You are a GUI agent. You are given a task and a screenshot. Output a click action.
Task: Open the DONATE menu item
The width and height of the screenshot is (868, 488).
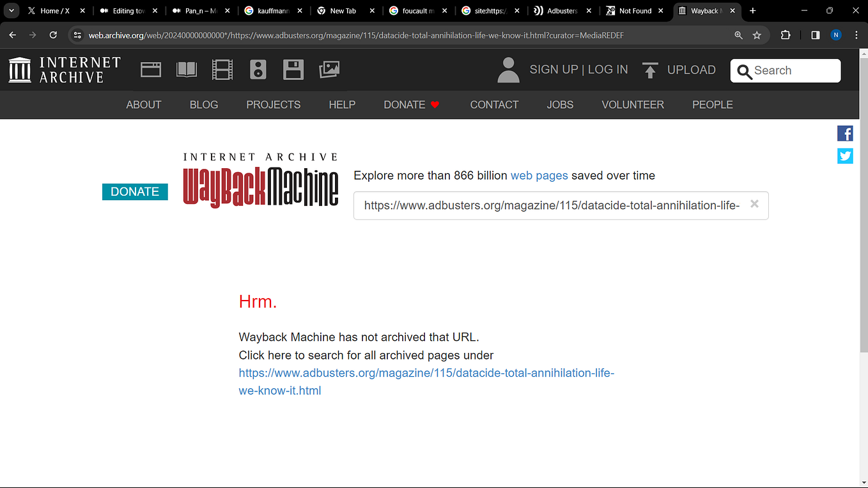click(406, 104)
